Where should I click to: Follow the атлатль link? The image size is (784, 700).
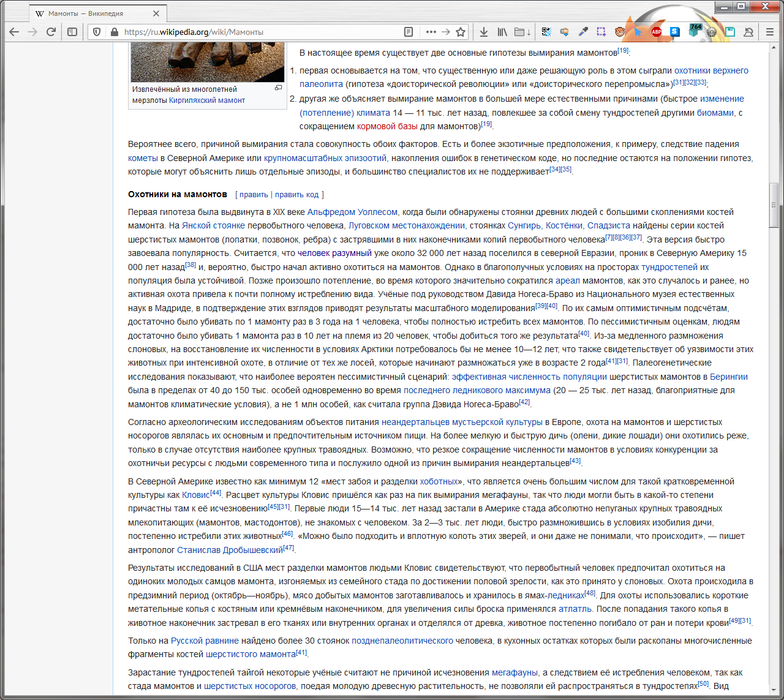pyautogui.click(x=575, y=609)
